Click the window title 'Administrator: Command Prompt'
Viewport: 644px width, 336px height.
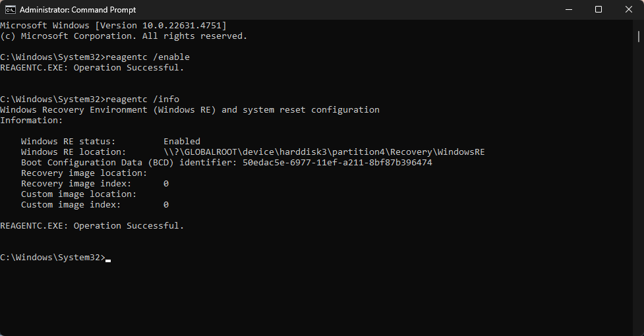coord(78,9)
